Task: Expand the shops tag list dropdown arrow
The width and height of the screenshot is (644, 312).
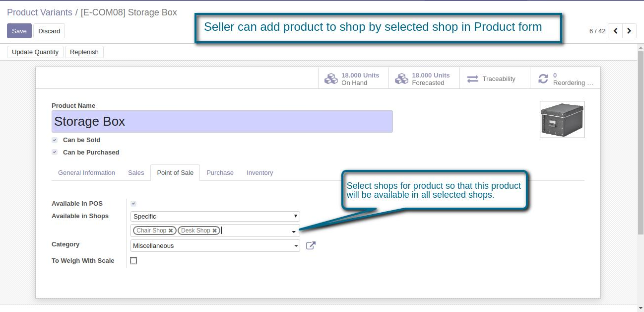Action: point(294,232)
